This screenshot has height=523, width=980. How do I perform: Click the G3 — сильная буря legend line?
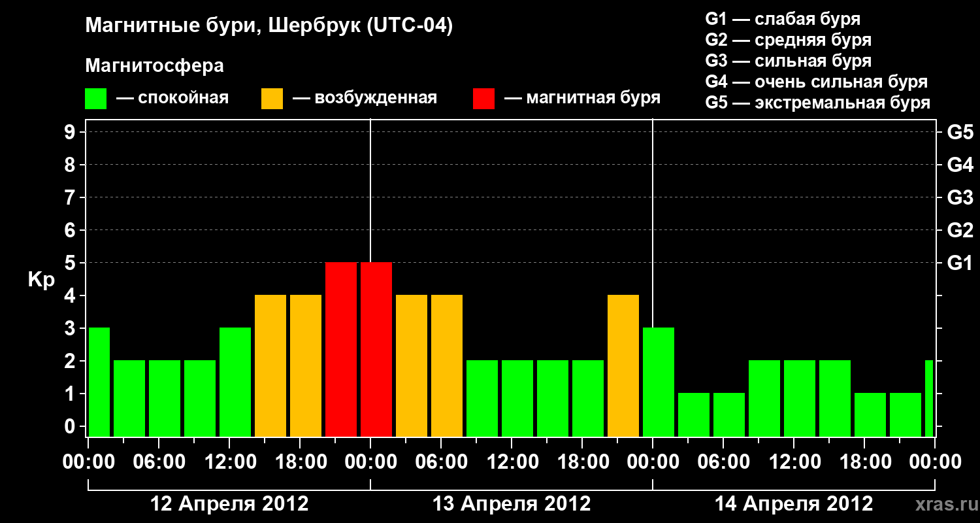click(x=789, y=61)
